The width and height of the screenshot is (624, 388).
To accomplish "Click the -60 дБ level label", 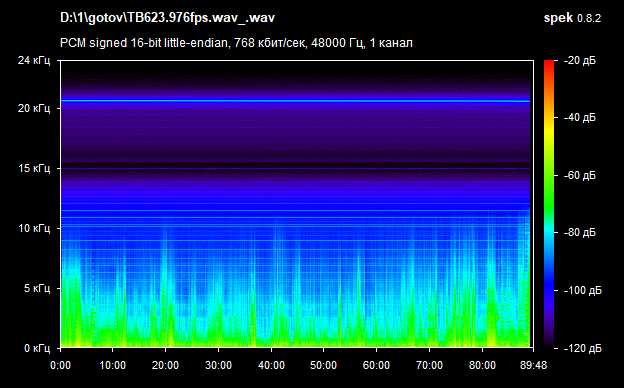I will (580, 175).
